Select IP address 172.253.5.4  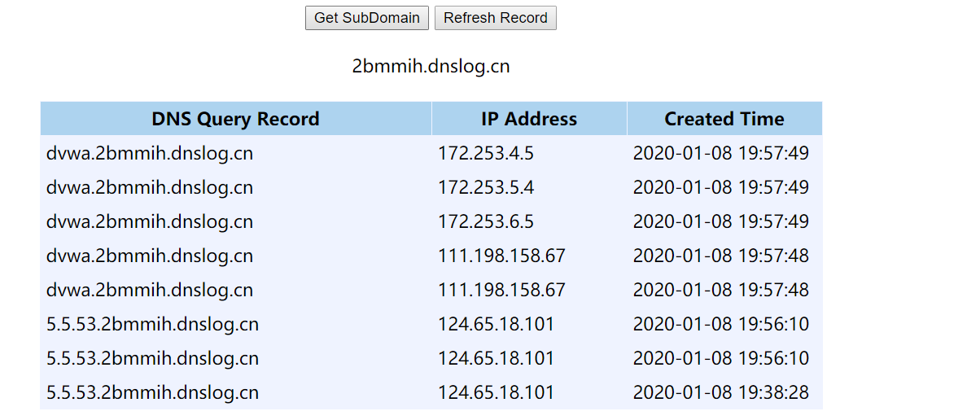click(486, 187)
